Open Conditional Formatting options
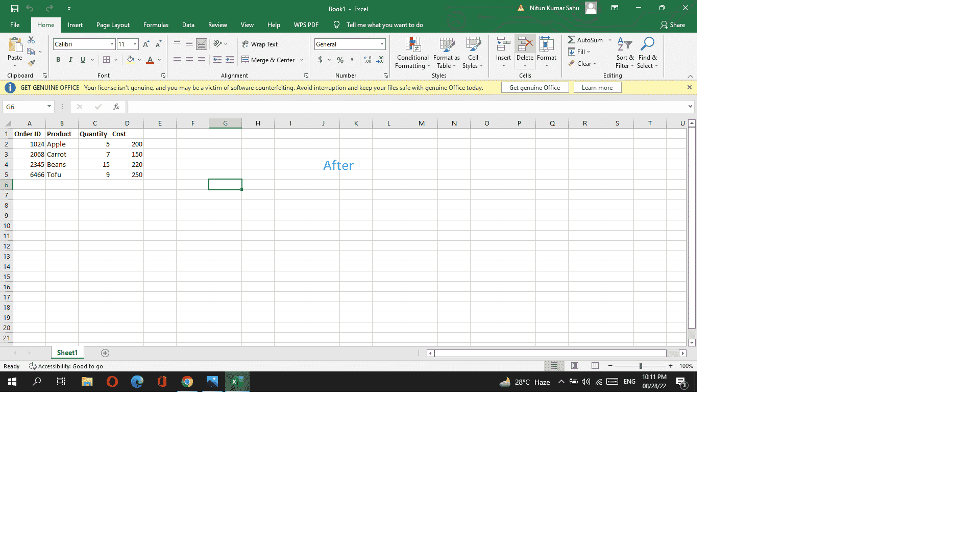Screen dimensions: 980x551 coord(412,53)
